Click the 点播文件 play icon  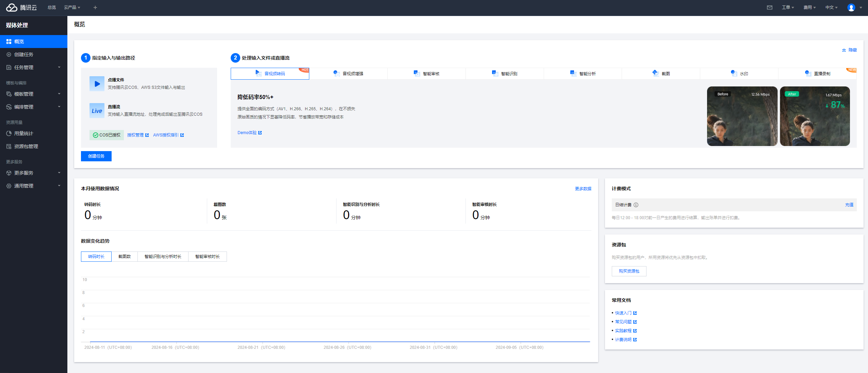pos(97,84)
